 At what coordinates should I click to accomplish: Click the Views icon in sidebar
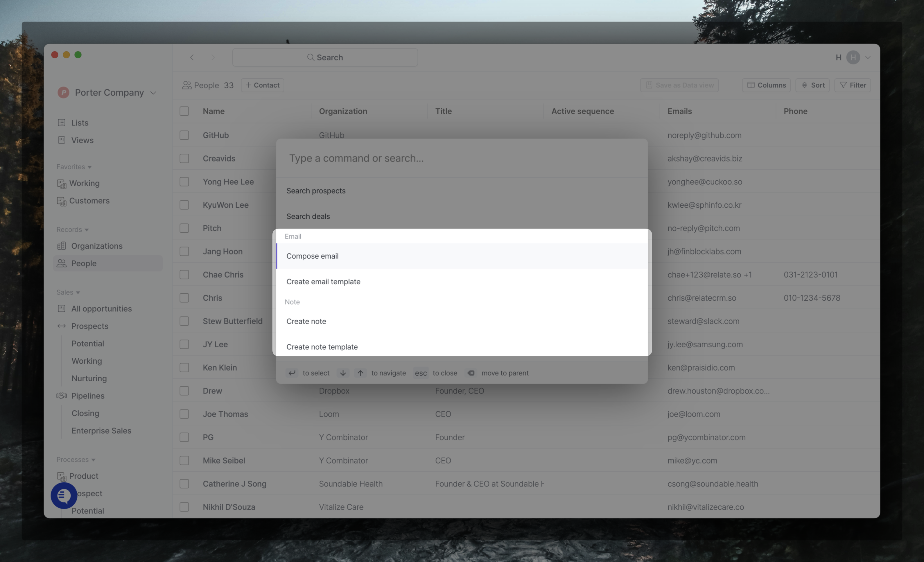click(62, 140)
